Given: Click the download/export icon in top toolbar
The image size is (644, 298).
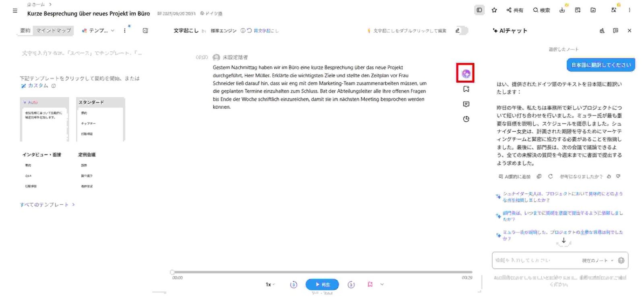Looking at the screenshot, I should [562, 10].
